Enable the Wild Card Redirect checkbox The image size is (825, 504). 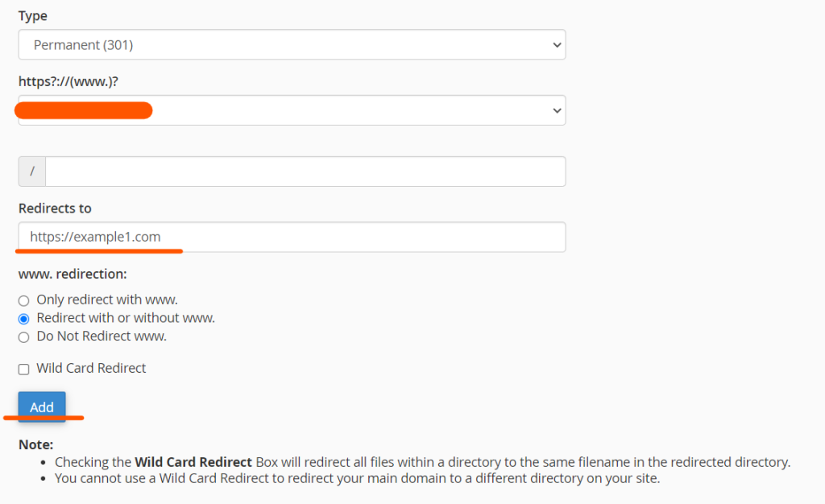tap(23, 368)
